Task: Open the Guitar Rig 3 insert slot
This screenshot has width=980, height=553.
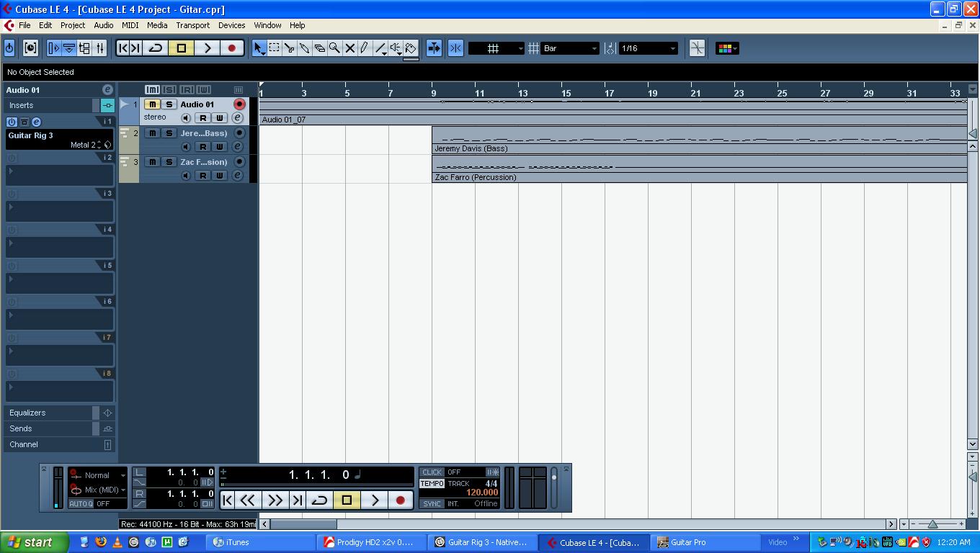Action: 60,140
